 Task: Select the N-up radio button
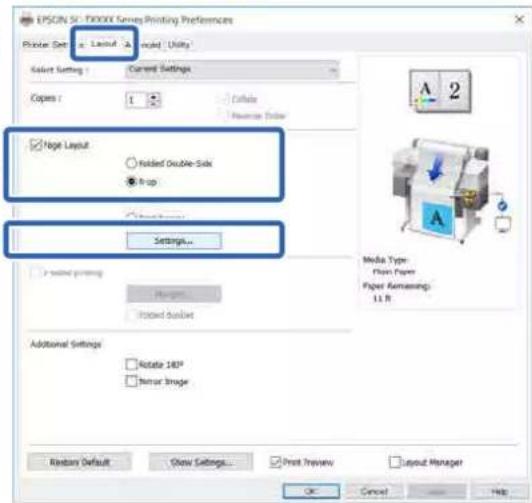tap(131, 181)
